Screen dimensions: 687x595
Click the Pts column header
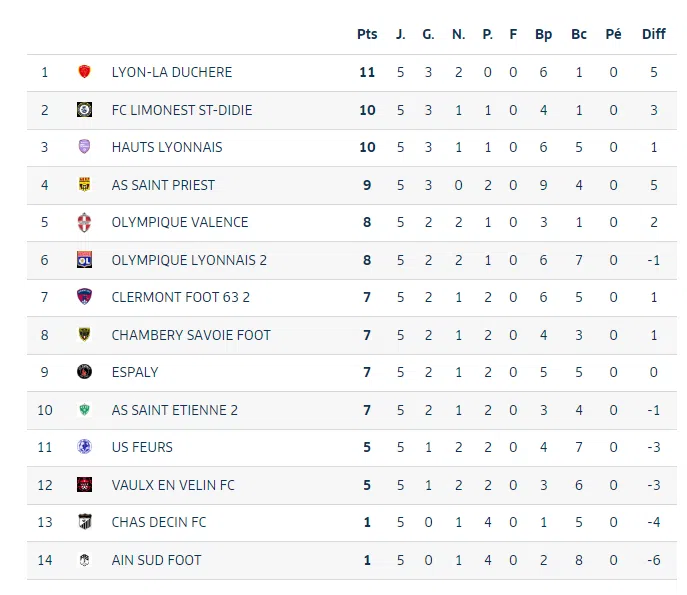[x=367, y=34]
